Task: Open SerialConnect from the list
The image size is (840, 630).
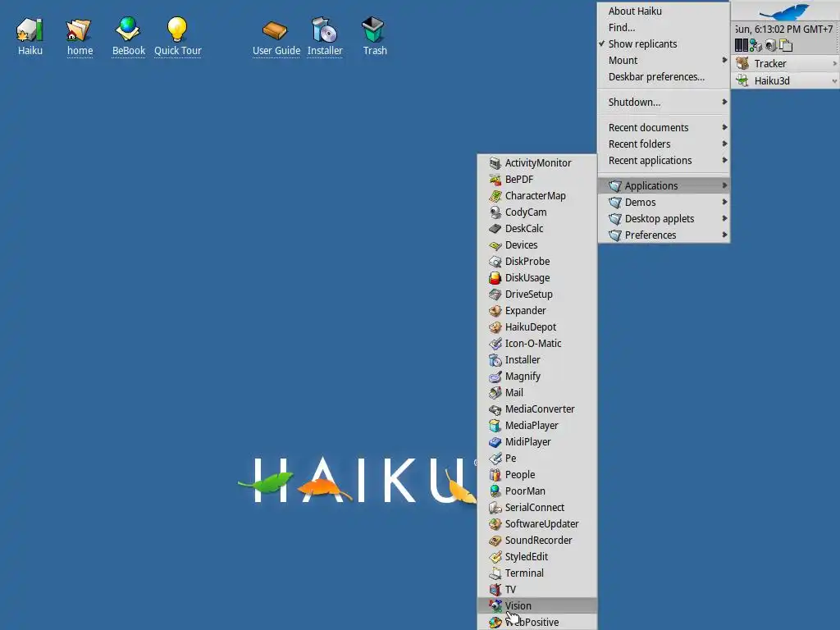Action: (x=537, y=507)
